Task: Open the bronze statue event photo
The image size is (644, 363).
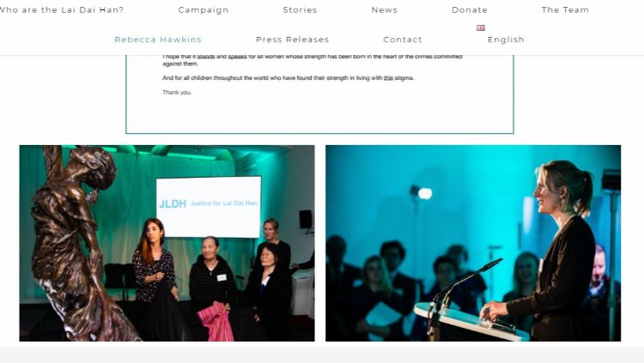Action: (167, 243)
